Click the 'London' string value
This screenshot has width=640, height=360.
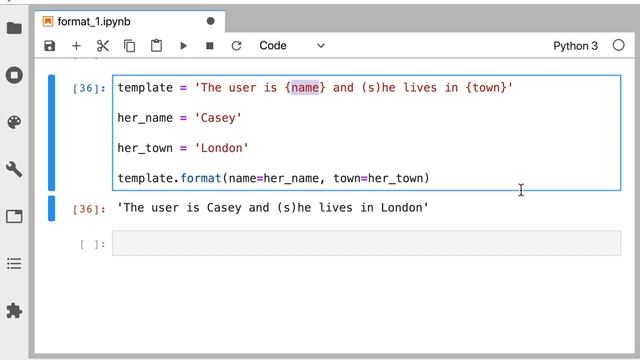[x=221, y=148]
